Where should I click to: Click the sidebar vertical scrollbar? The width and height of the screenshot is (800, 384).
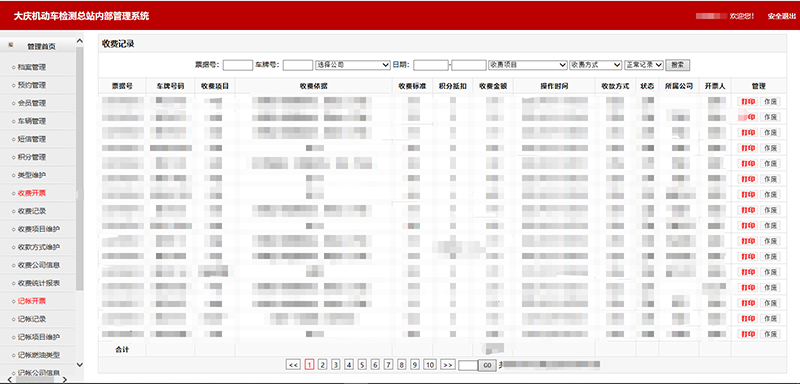tap(80, 168)
